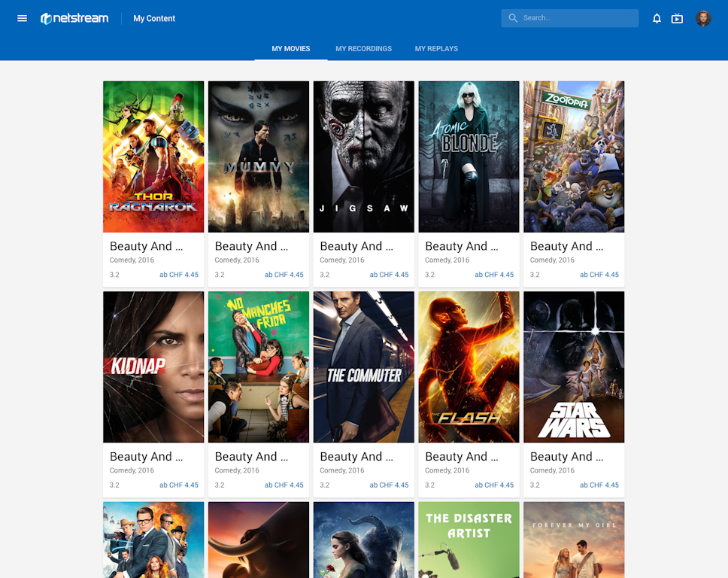728x578 pixels.
Task: Switch to the My Replays tab
Action: 436,48
